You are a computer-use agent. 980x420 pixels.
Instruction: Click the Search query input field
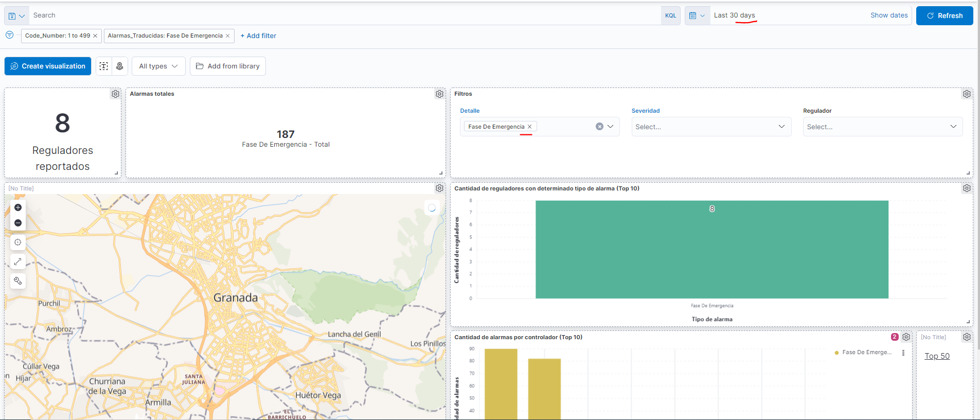pyautogui.click(x=345, y=15)
